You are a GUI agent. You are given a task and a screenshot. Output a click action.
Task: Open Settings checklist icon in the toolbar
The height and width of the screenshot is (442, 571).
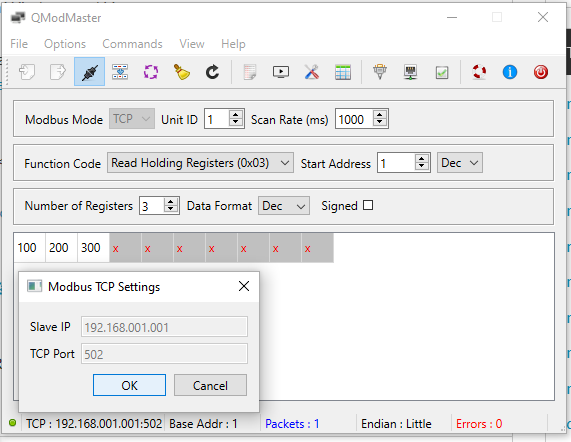(442, 72)
